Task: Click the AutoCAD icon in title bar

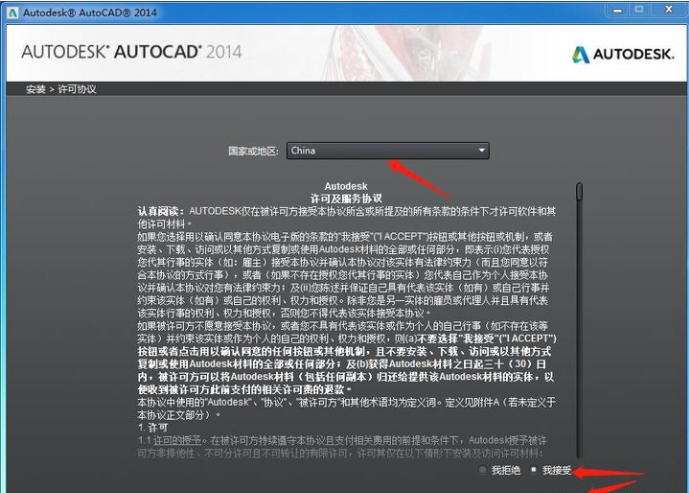Action: click(x=13, y=13)
